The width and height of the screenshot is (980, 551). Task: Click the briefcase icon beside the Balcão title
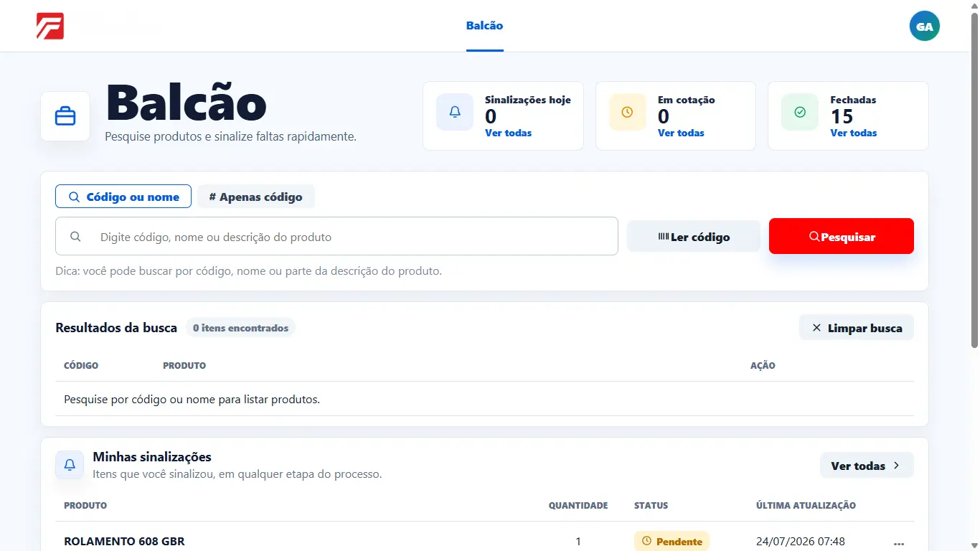point(65,116)
